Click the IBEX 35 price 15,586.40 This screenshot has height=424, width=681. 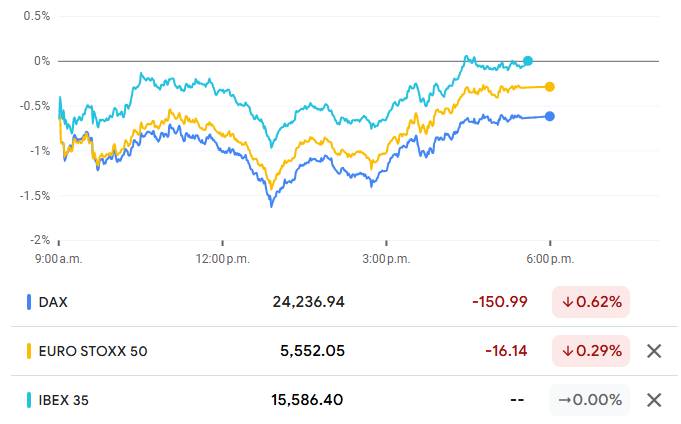click(x=308, y=400)
